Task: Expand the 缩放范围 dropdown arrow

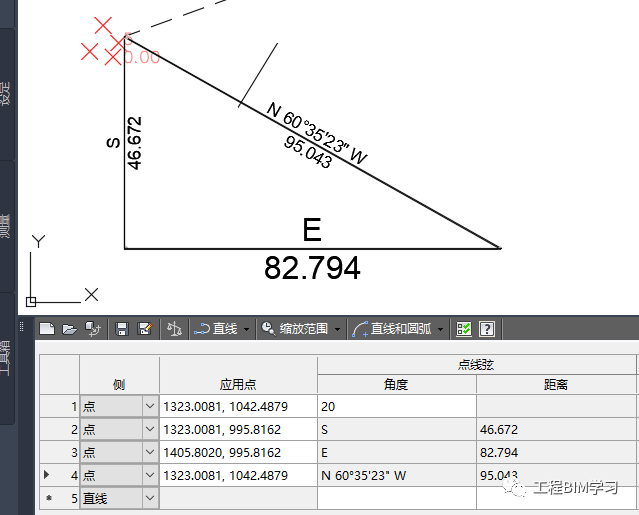Action: pyautogui.click(x=337, y=329)
